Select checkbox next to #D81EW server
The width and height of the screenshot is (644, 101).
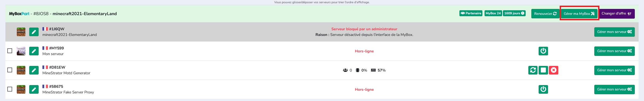10,70
